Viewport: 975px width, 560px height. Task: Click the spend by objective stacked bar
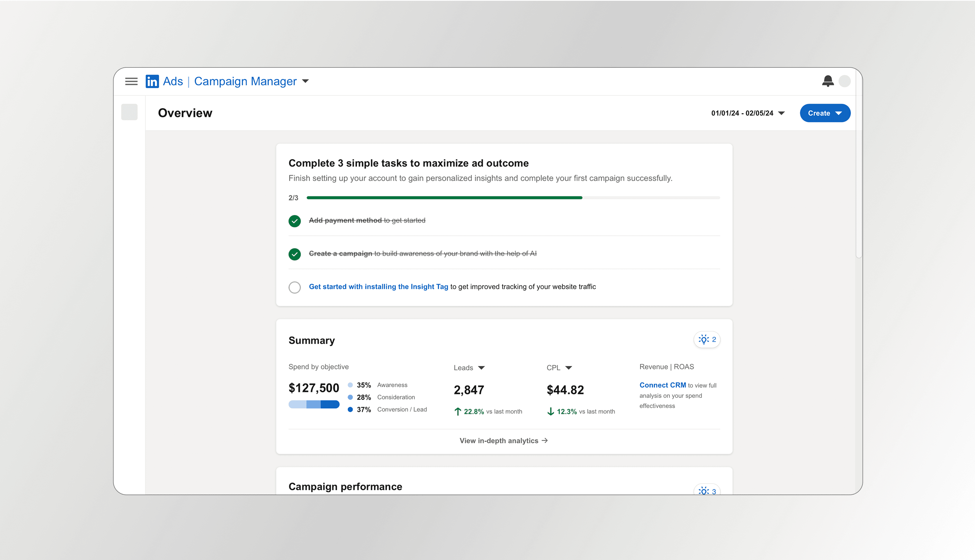tap(314, 404)
